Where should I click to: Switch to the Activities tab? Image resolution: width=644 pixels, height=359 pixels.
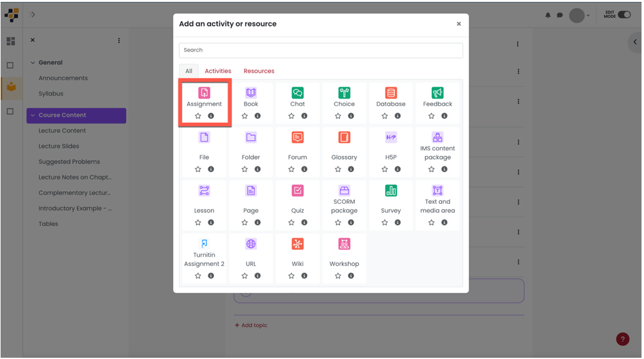point(218,70)
